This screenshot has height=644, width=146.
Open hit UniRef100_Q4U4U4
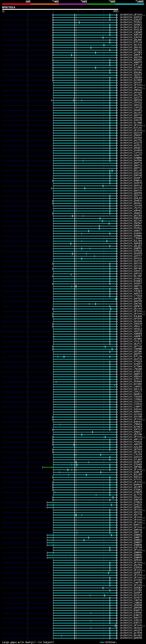point(131,138)
